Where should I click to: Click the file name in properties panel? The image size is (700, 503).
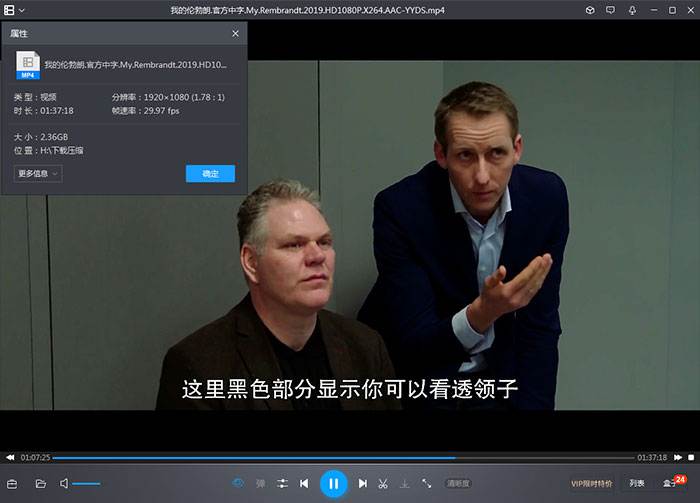click(x=135, y=65)
